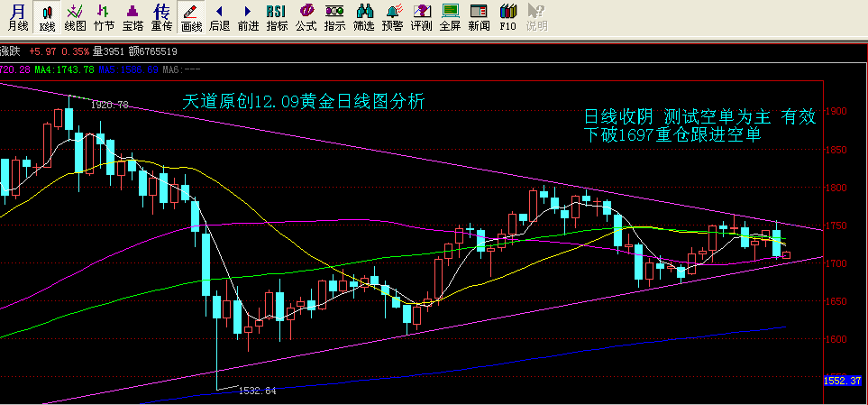Select the 竹节 bar chart style
The image size is (868, 405).
click(x=104, y=18)
